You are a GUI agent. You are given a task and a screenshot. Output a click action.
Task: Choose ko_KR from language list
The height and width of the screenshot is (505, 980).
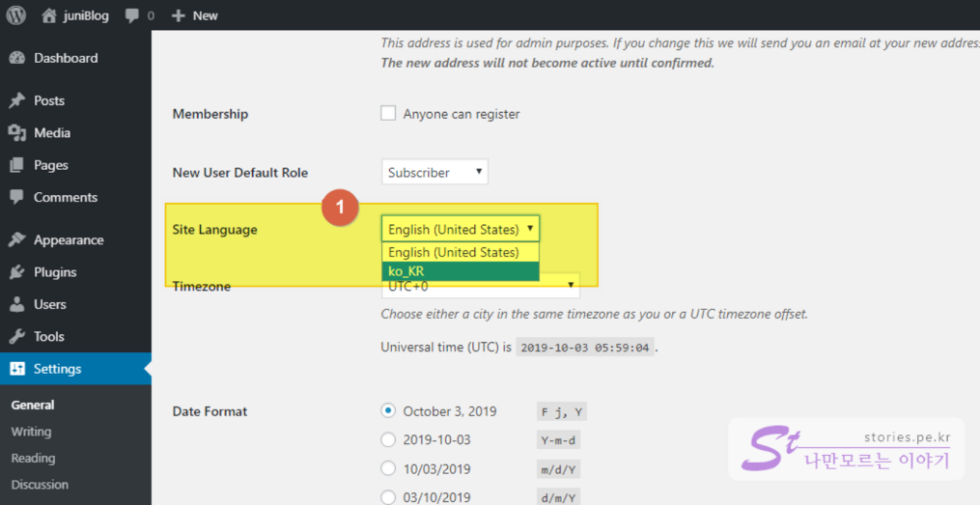(x=460, y=271)
